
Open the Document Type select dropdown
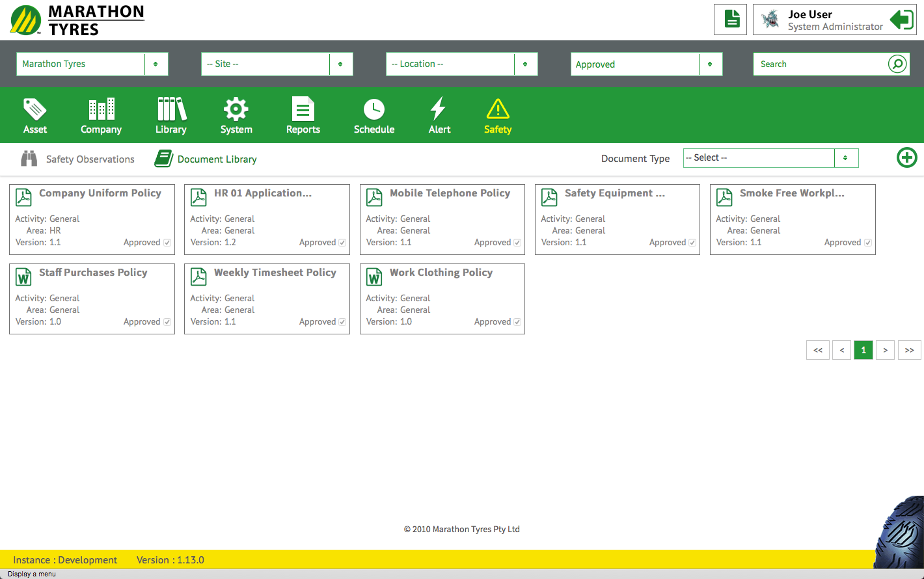[x=770, y=158]
